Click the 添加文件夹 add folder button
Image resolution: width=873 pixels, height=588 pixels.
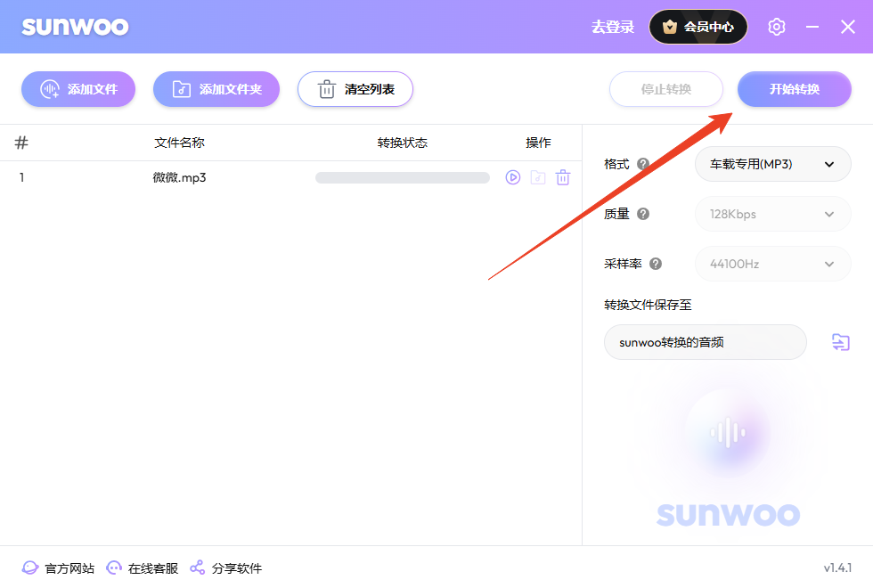(x=216, y=89)
